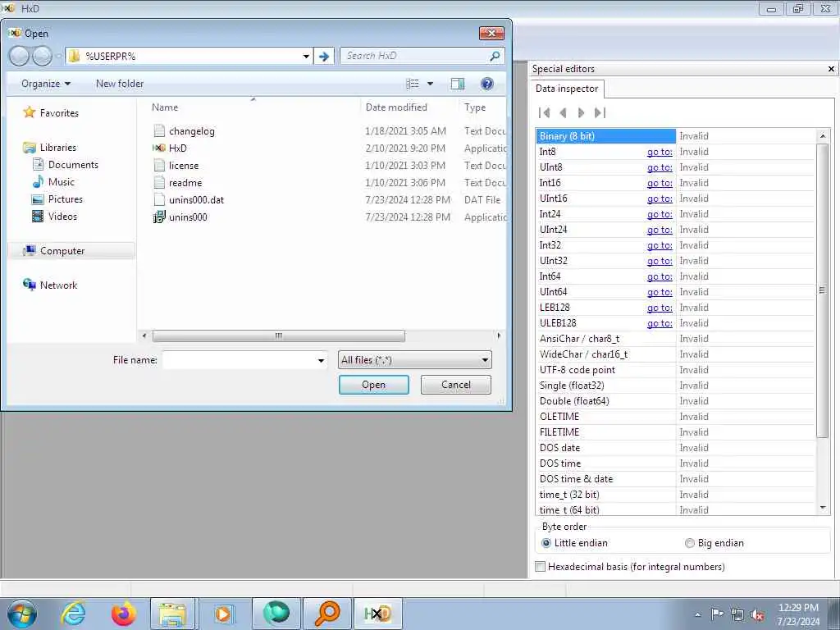840x630 pixels.
Task: Click go to link for UInt32
Action: click(660, 261)
